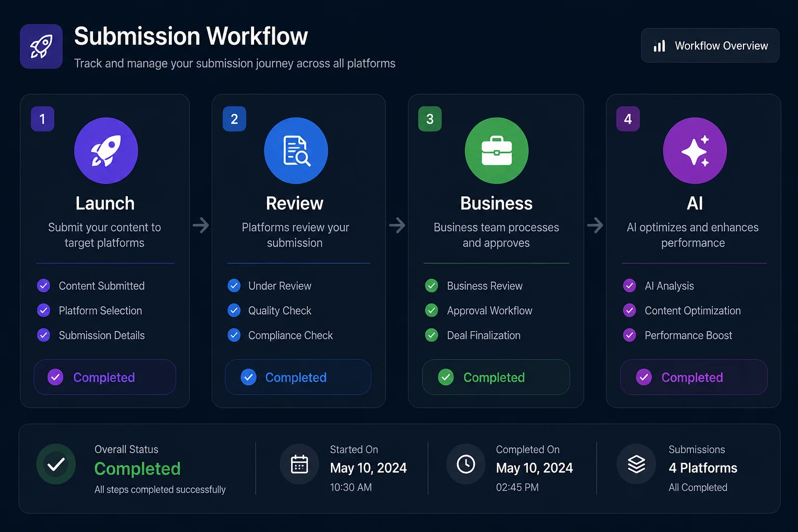Select the Review step heading
The image size is (798, 532).
(295, 203)
